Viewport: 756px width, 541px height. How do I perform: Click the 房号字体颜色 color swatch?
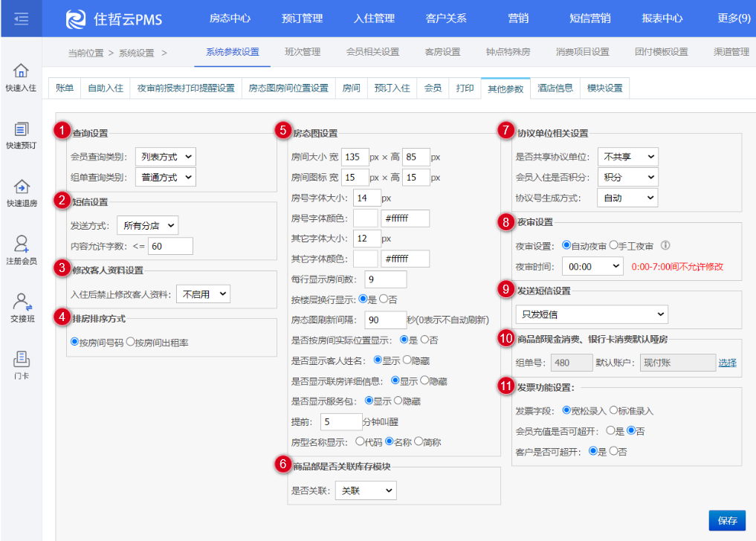pyautogui.click(x=366, y=218)
